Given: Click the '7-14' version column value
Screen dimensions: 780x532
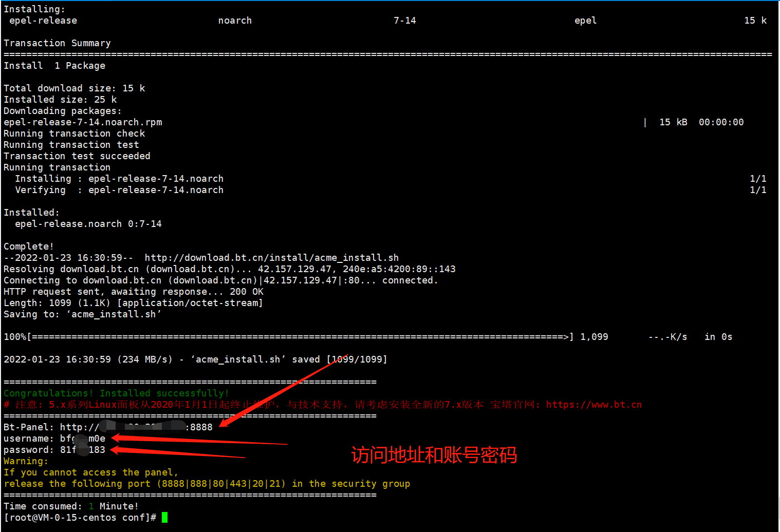Looking at the screenshot, I should pyautogui.click(x=405, y=21).
